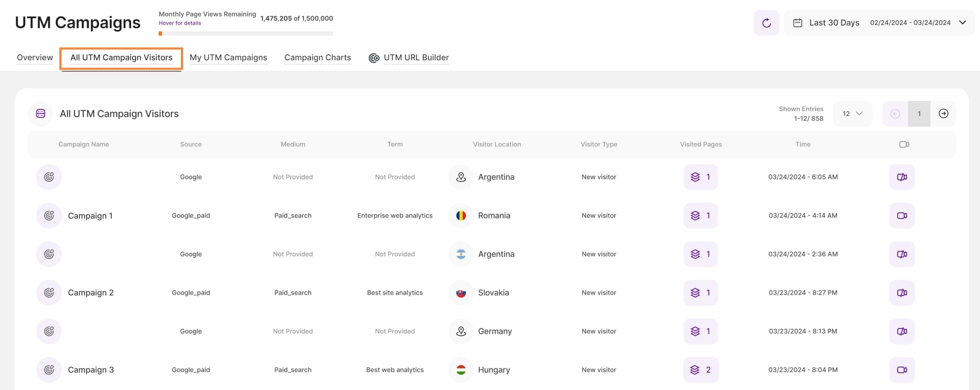This screenshot has width=980, height=390.
Task: Click visited pages badge for Slovakia row
Action: 700,293
